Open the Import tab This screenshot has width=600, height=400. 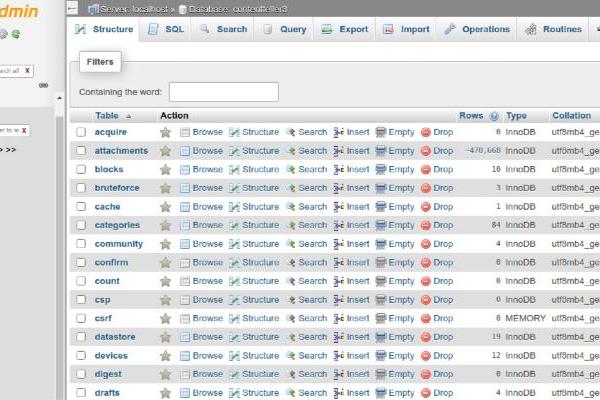coord(406,29)
